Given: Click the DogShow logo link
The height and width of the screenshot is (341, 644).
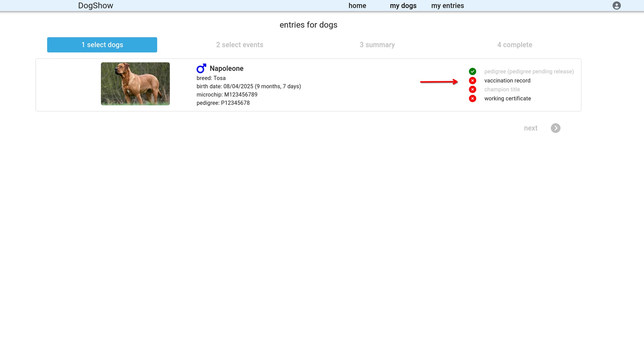Looking at the screenshot, I should point(95,6).
